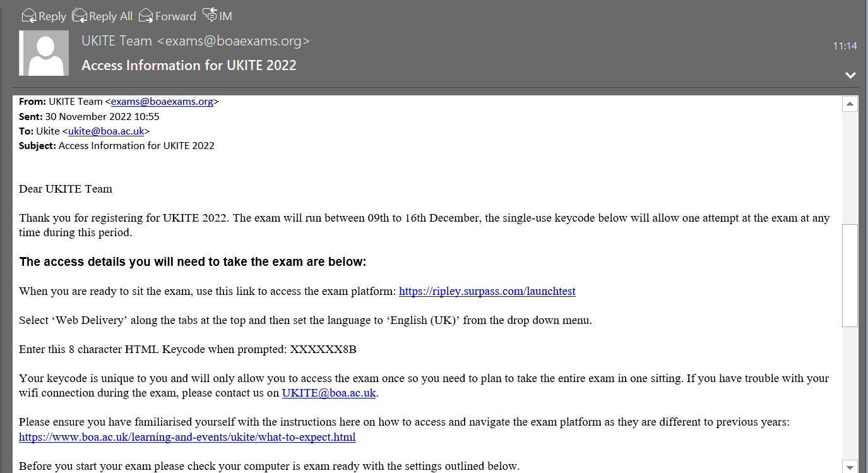Click the 'Subject:' line in message body
The height and width of the screenshot is (473, 868).
tap(117, 145)
